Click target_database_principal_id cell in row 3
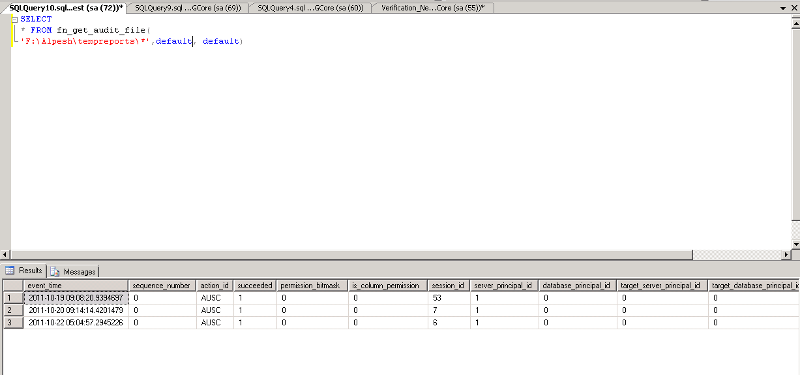Screen dimensions: 800x375 tap(754, 322)
